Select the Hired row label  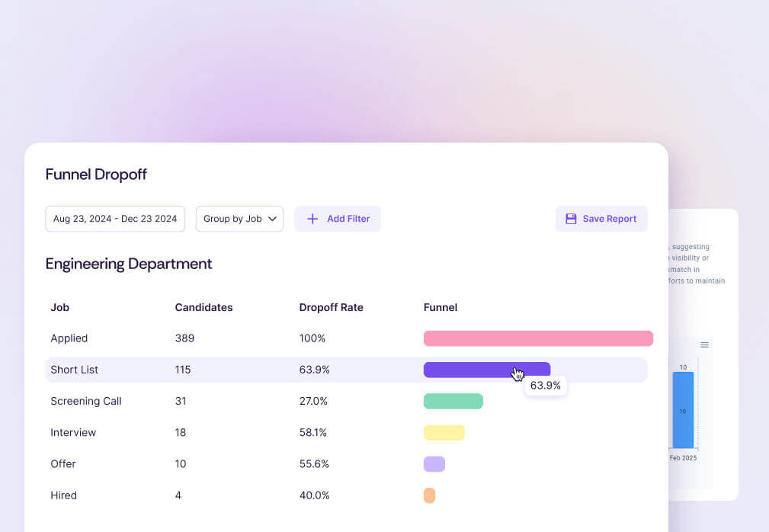[63, 495]
